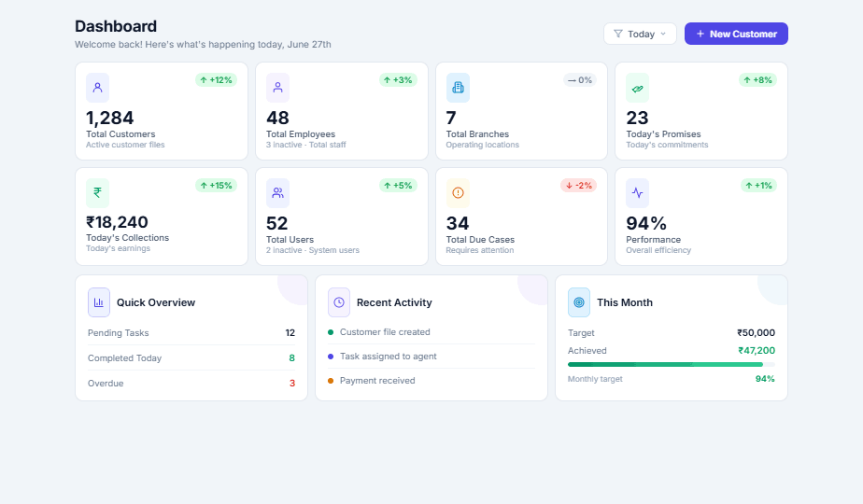Screen dimensions: 863x504
Task: Click the 1,284 customers value
Action: (109, 118)
